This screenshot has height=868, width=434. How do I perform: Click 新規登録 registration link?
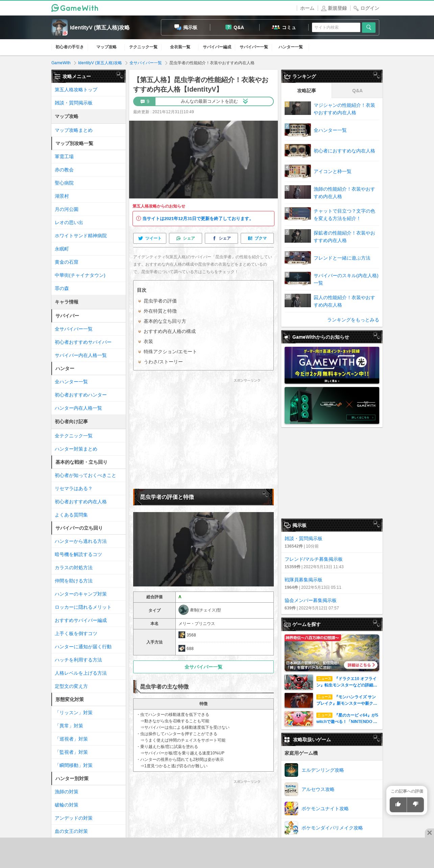(x=334, y=8)
